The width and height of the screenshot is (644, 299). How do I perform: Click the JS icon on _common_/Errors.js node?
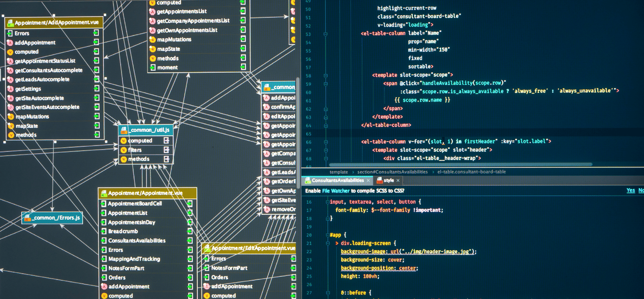[x=27, y=218]
